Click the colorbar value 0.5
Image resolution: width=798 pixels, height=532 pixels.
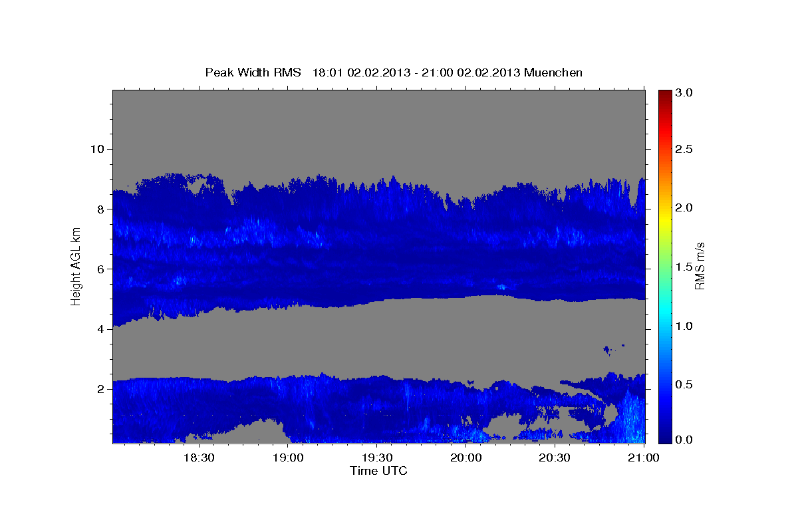684,384
